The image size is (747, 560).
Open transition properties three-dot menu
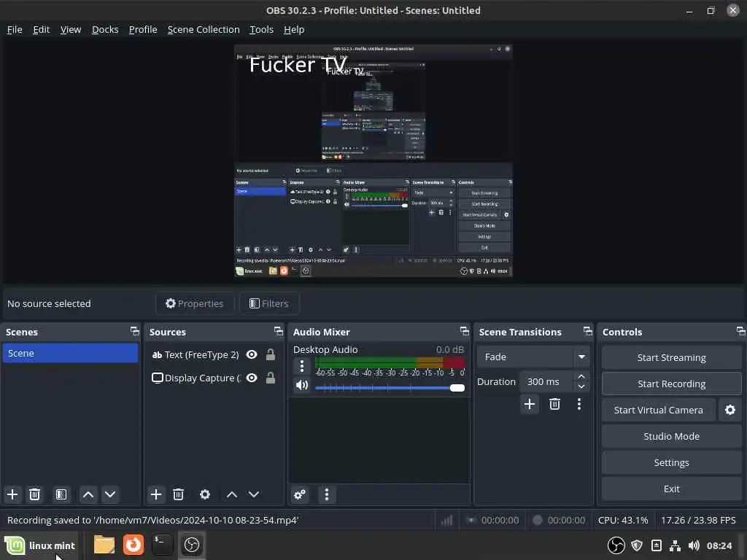[x=578, y=404]
